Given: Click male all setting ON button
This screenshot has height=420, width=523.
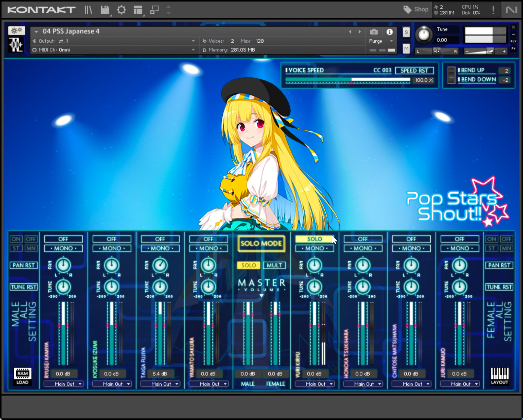Looking at the screenshot, I should (16, 239).
